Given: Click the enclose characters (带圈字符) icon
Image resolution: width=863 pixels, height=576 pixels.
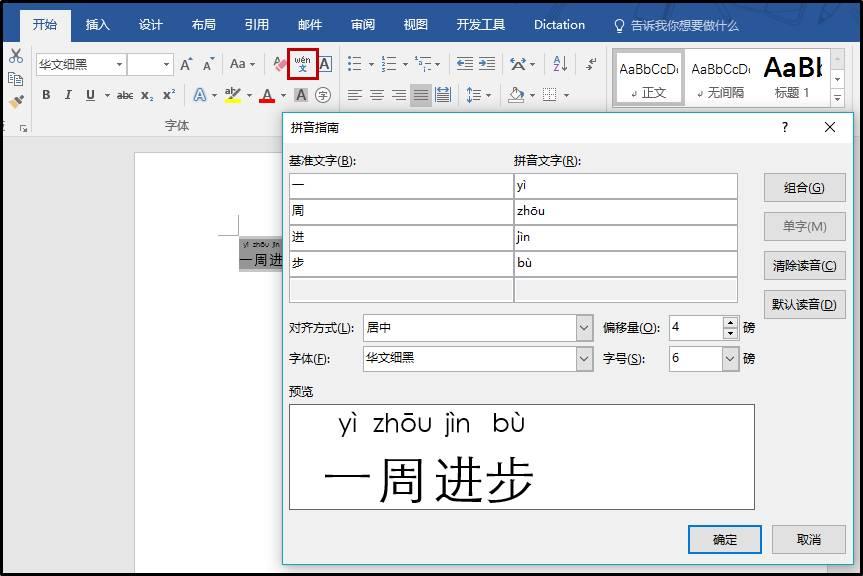Looking at the screenshot, I should (321, 95).
